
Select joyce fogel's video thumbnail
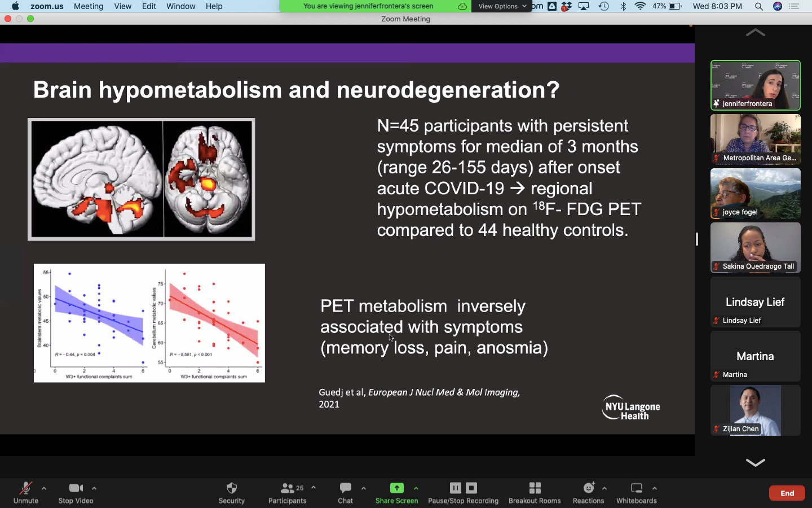point(755,194)
